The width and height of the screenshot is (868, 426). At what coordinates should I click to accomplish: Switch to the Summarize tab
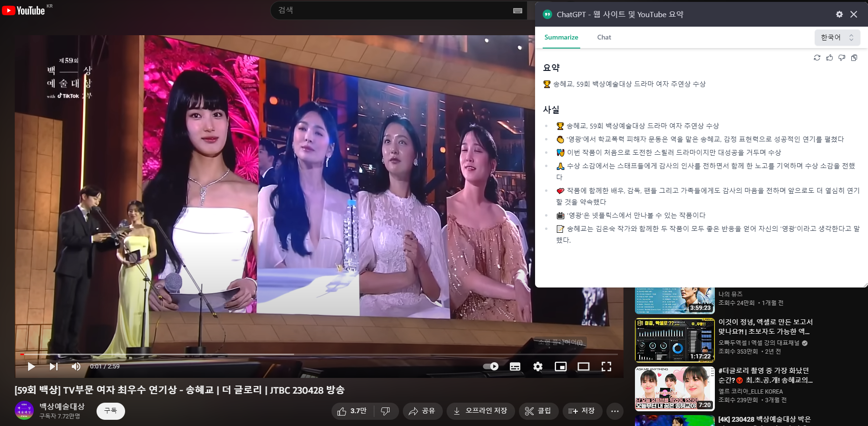[x=561, y=37]
